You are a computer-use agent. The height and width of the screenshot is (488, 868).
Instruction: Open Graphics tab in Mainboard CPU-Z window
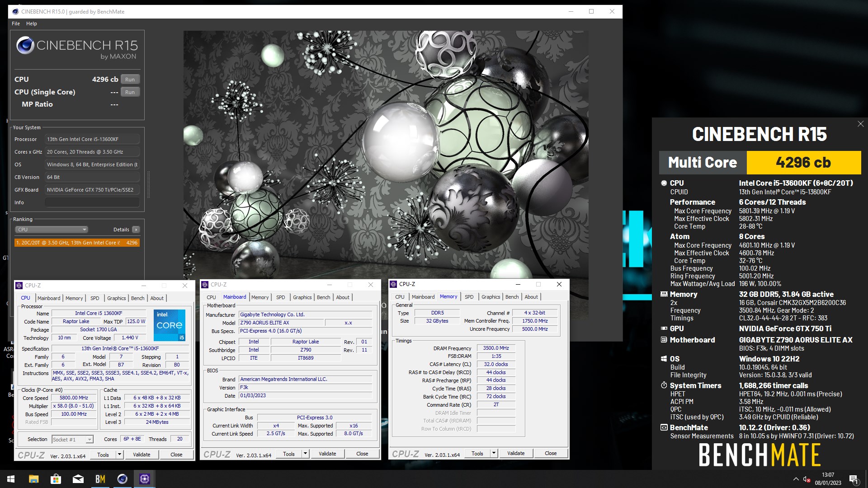(302, 297)
